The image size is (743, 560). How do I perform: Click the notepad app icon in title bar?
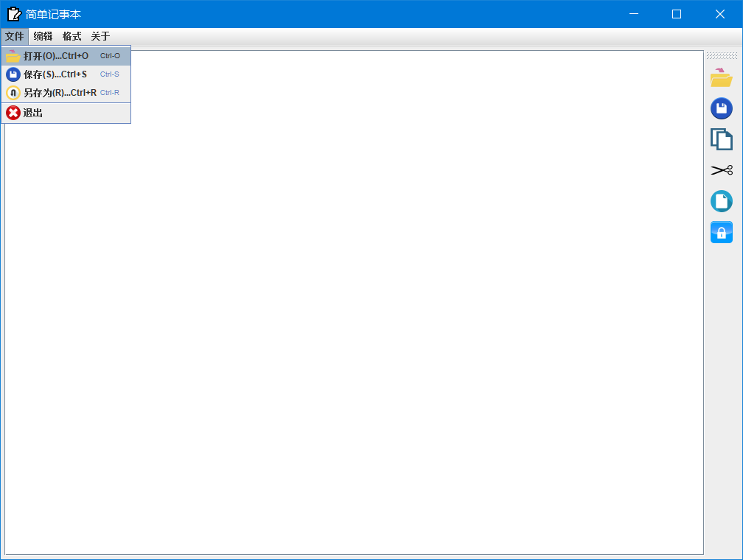click(13, 13)
